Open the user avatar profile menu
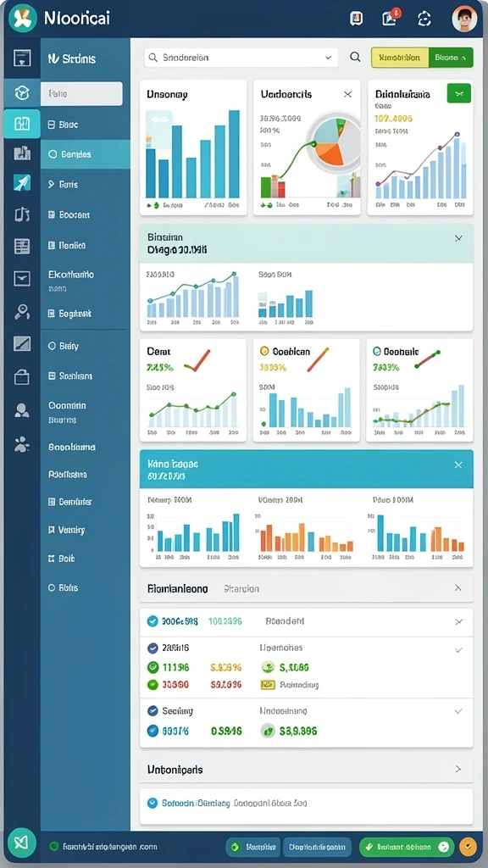Viewport: 488px width, 868px height. (x=463, y=19)
